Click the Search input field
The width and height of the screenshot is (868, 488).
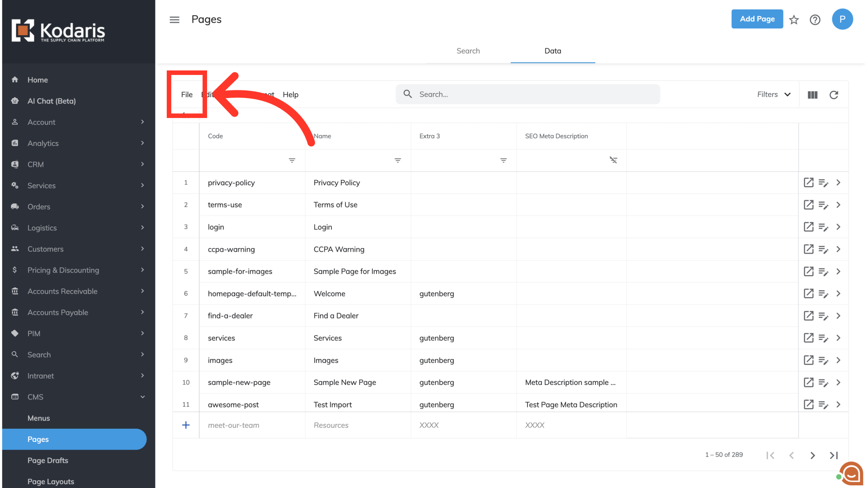click(x=533, y=94)
